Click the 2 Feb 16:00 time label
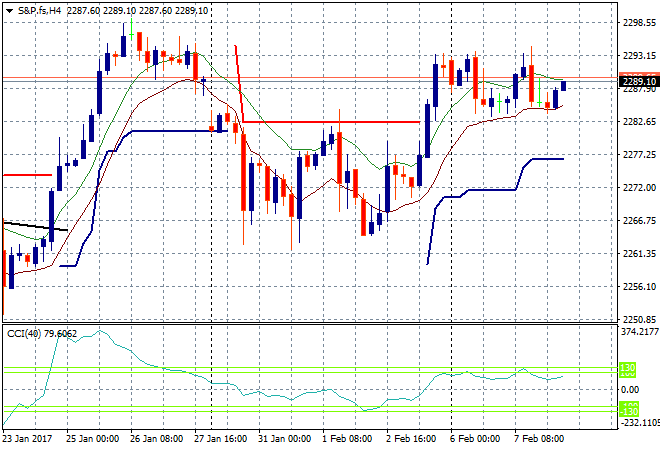Screen dimensions: 660x450 [411, 439]
